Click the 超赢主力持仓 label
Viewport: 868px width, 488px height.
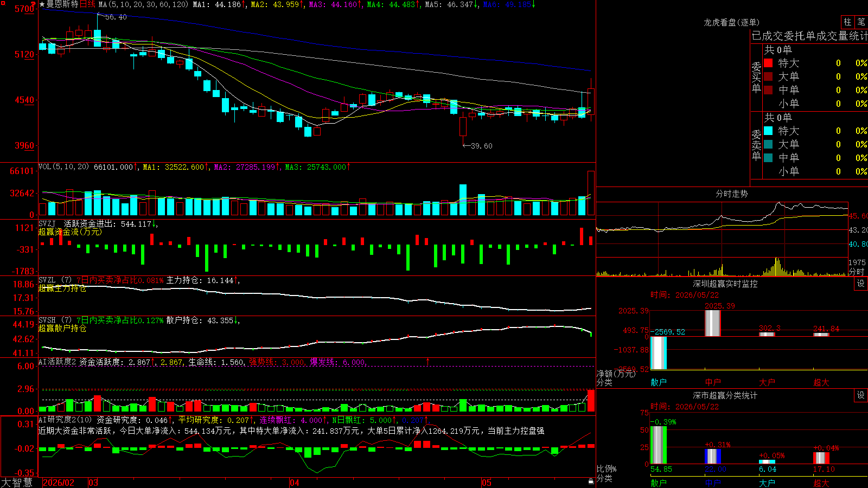click(62, 288)
